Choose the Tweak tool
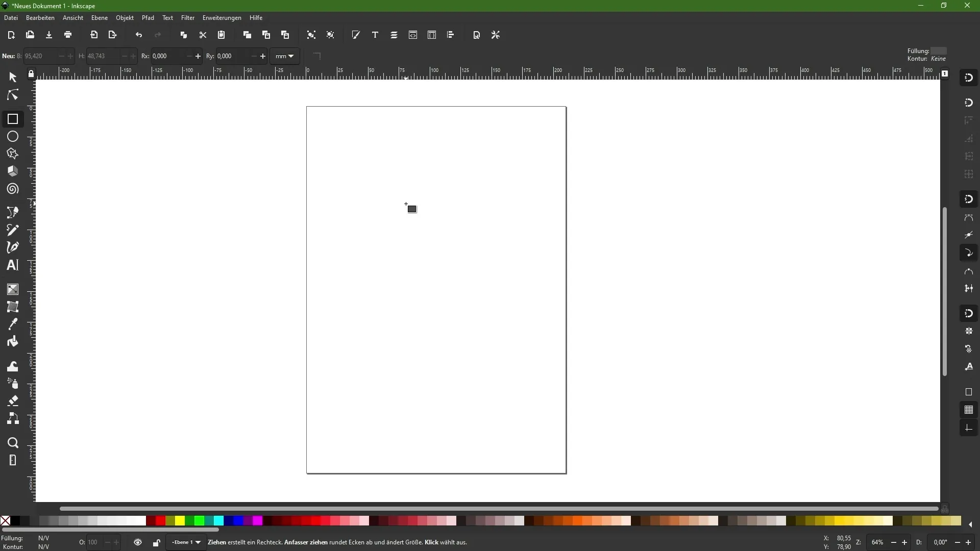Image resolution: width=980 pixels, height=551 pixels. 13,366
